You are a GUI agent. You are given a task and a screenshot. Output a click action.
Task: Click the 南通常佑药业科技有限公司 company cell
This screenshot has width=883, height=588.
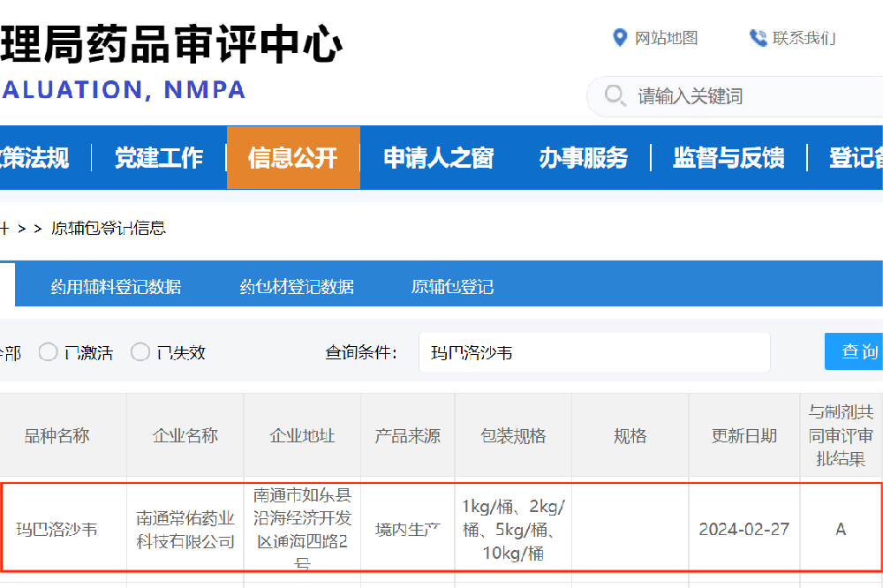tap(185, 527)
